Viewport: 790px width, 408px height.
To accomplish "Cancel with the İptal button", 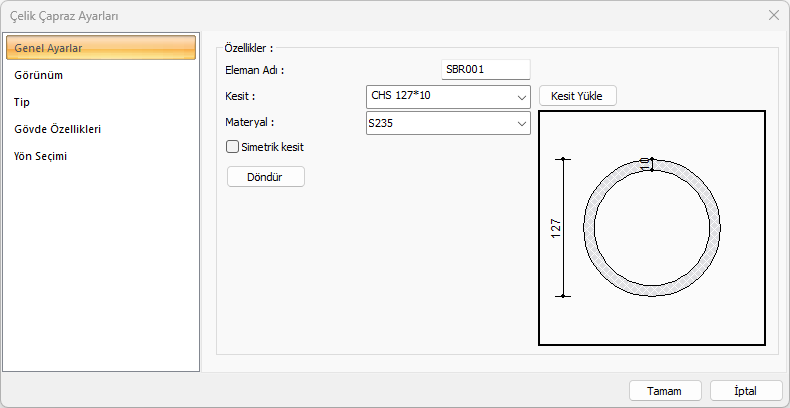I will point(747,391).
